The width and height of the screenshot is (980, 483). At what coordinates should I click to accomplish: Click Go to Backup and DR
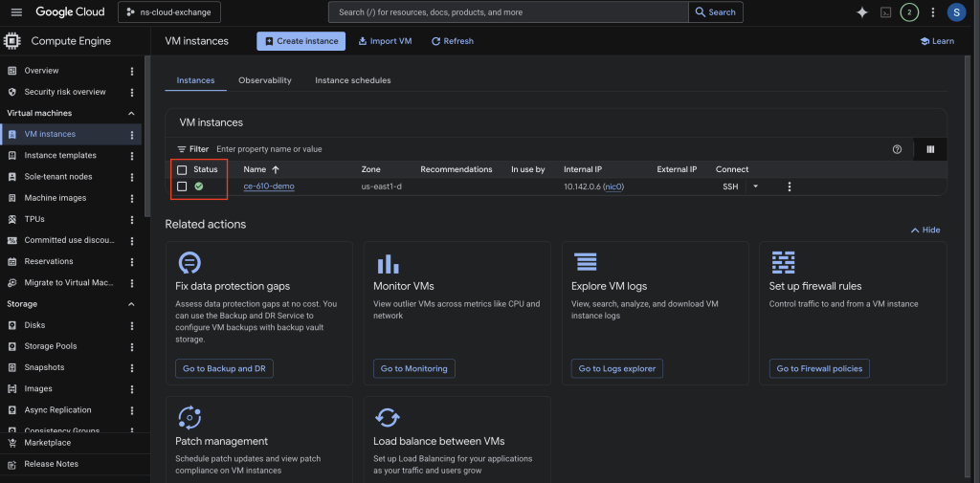pos(224,368)
